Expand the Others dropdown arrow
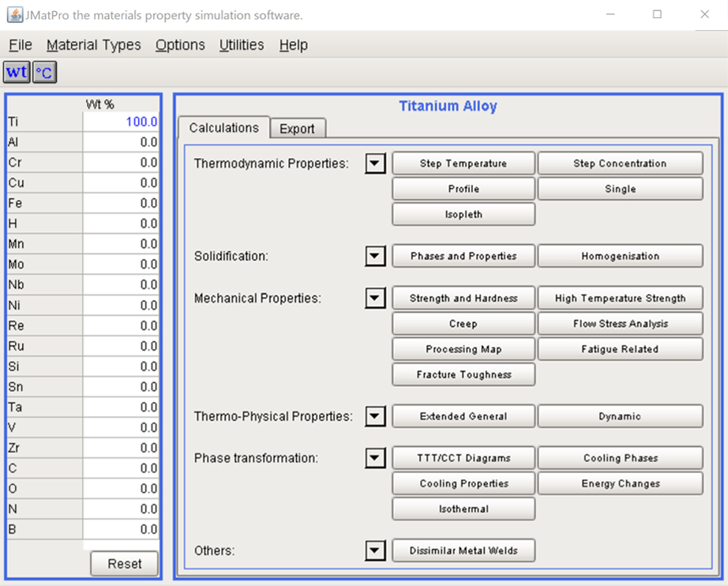The height and width of the screenshot is (586, 728). [375, 550]
